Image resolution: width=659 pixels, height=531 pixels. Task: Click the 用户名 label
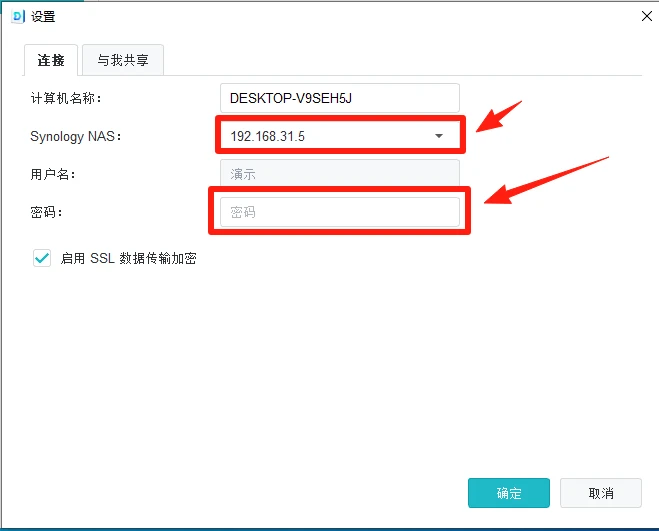pyautogui.click(x=53, y=174)
